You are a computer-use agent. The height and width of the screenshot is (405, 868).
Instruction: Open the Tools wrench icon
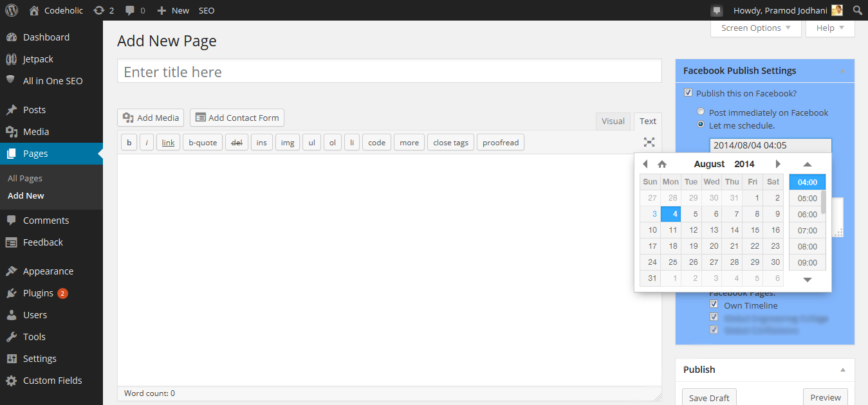pyautogui.click(x=11, y=337)
